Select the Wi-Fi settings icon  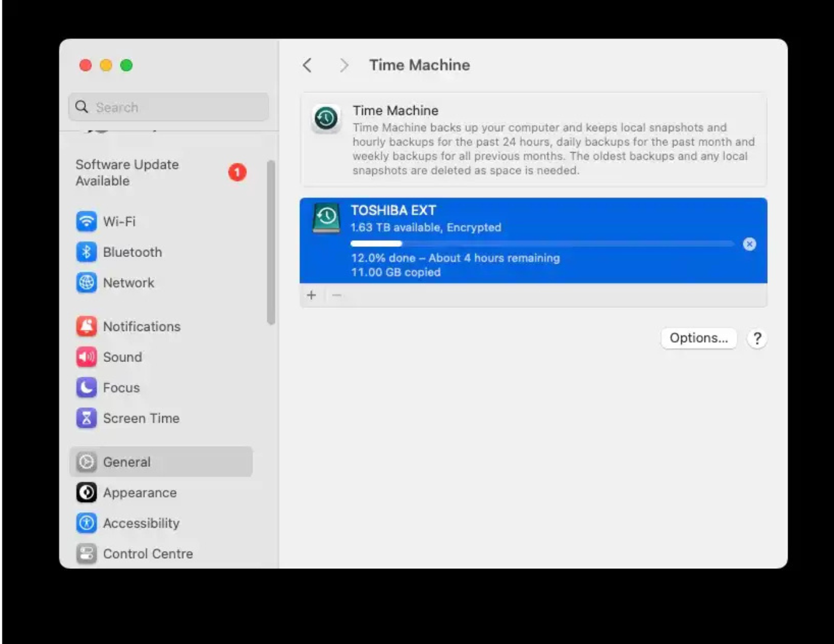click(87, 221)
